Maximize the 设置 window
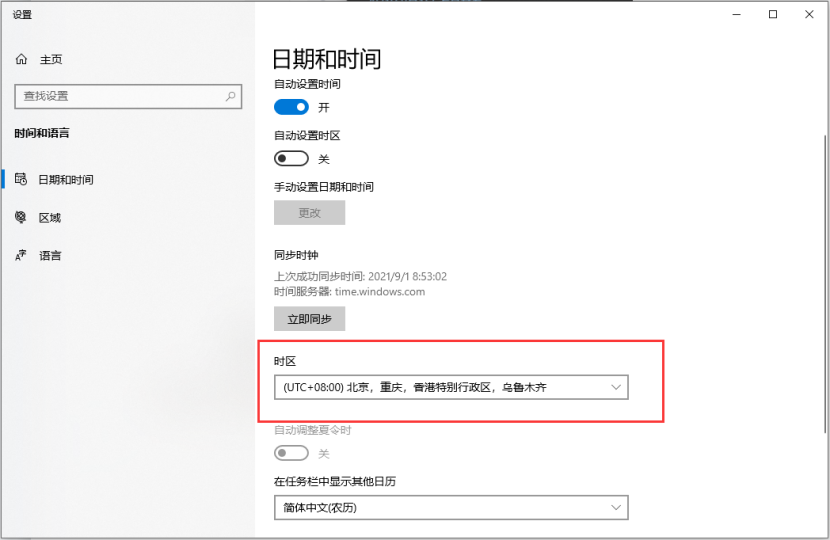830x540 pixels. [773, 14]
